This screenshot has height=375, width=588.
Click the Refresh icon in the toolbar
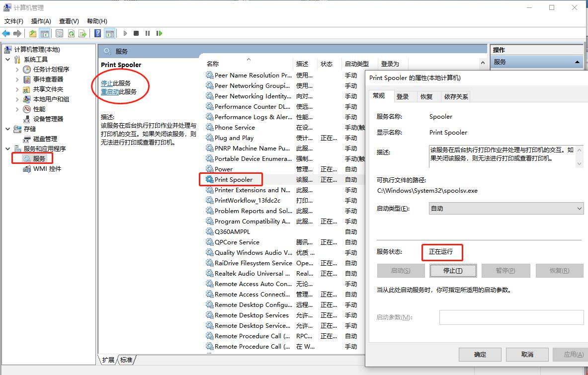tap(71, 33)
